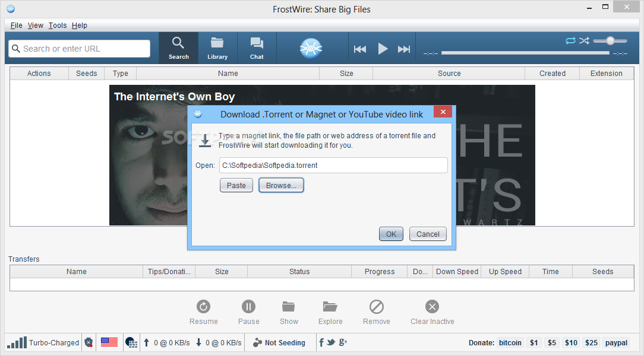Click the Type column header
This screenshot has width=644, height=356.
121,74
